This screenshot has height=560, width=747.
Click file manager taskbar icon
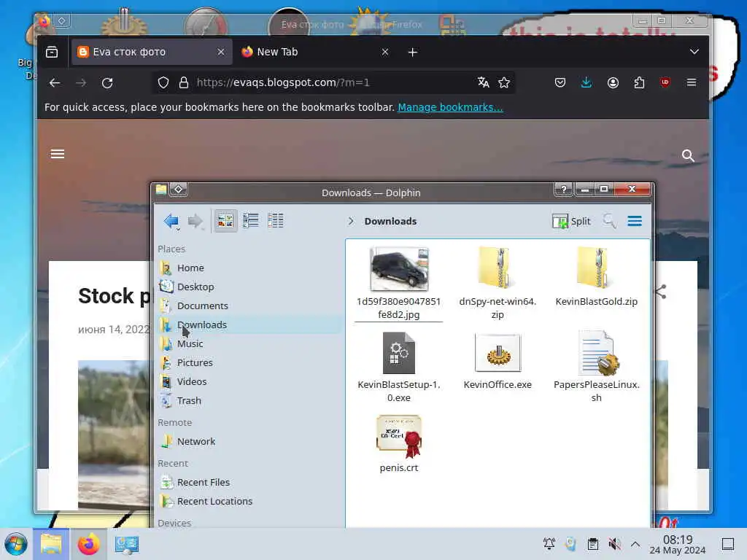click(51, 544)
